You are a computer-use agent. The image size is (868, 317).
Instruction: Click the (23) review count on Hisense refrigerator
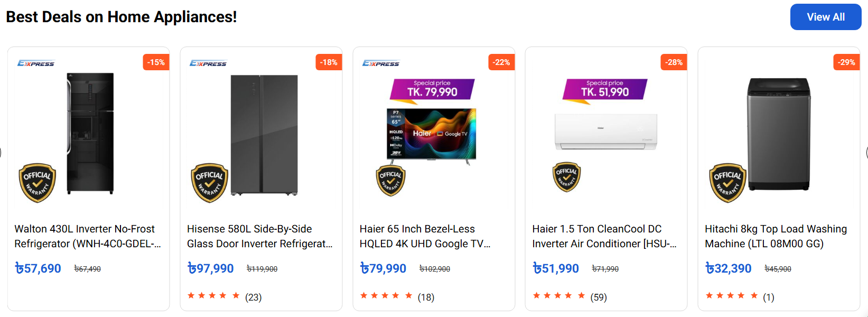click(x=254, y=296)
